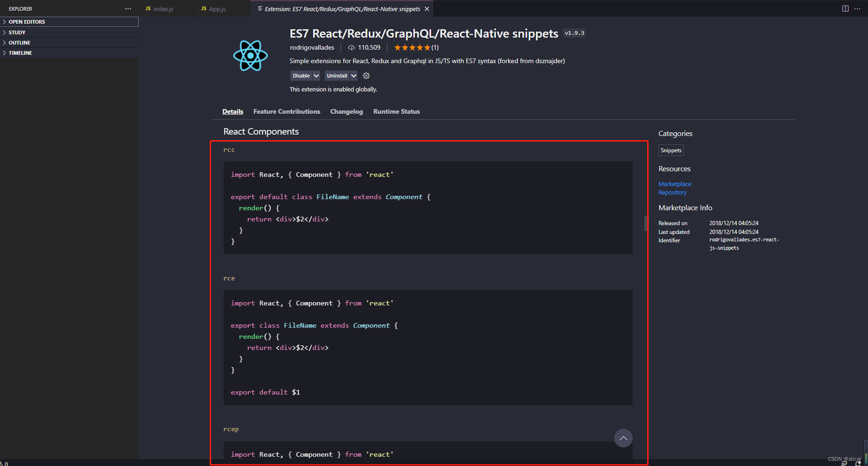Open extension settings gear menu
This screenshot has width=868, height=466.
[366, 76]
